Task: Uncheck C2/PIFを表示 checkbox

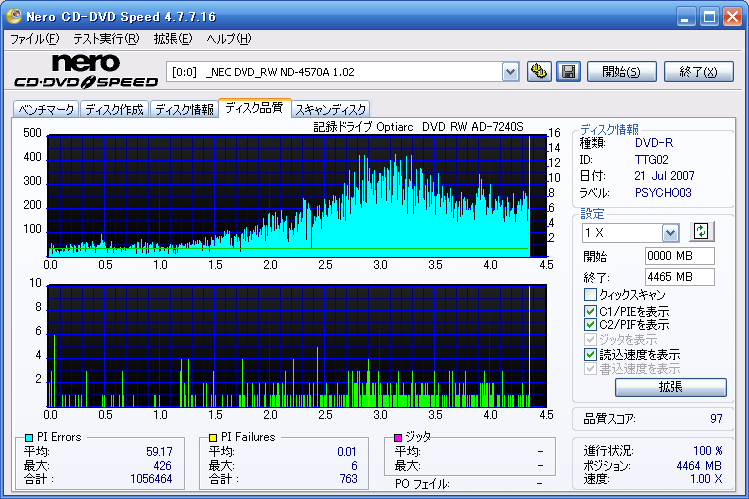Action: tap(590, 325)
